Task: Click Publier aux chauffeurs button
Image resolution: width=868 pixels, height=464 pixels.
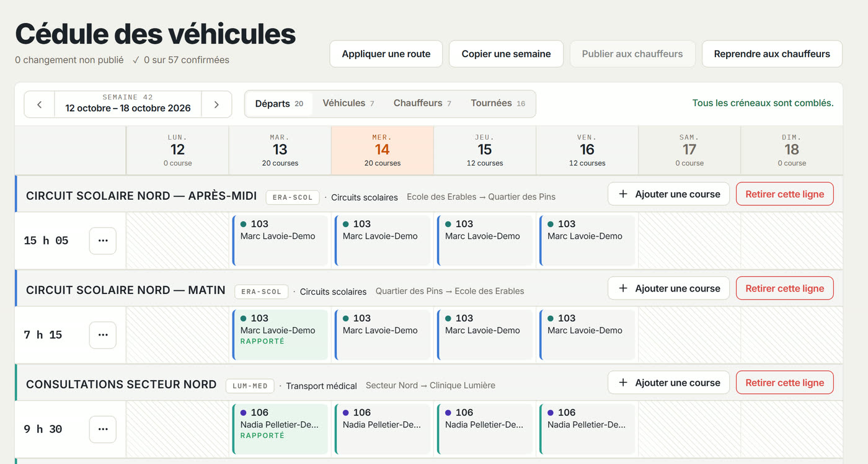Action: [x=632, y=54]
